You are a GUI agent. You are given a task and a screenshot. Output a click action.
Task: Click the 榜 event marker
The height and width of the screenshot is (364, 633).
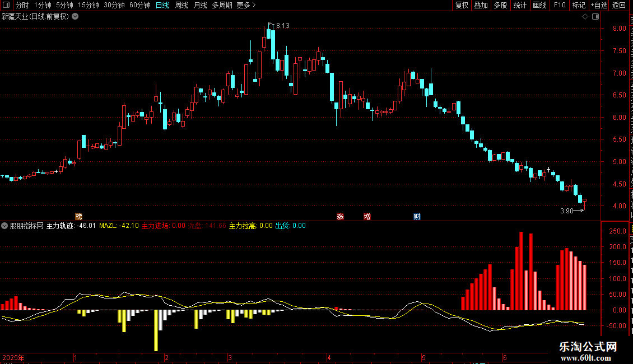79,217
